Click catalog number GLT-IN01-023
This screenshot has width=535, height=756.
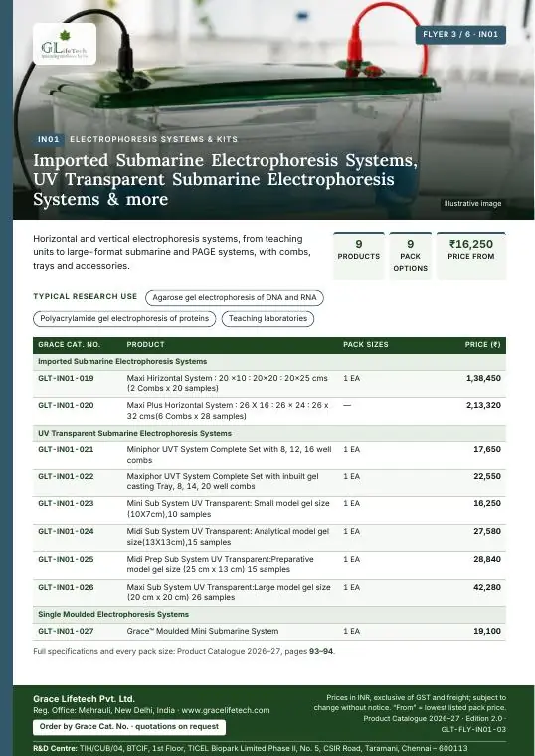click(x=66, y=504)
